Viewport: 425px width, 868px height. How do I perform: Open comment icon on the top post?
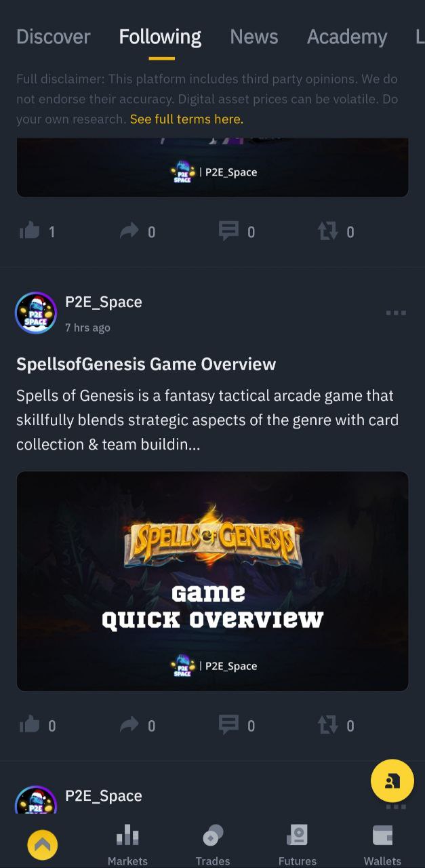[x=228, y=231]
